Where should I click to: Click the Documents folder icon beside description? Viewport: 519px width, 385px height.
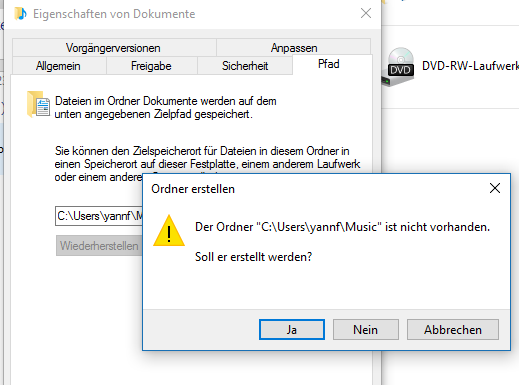click(38, 104)
